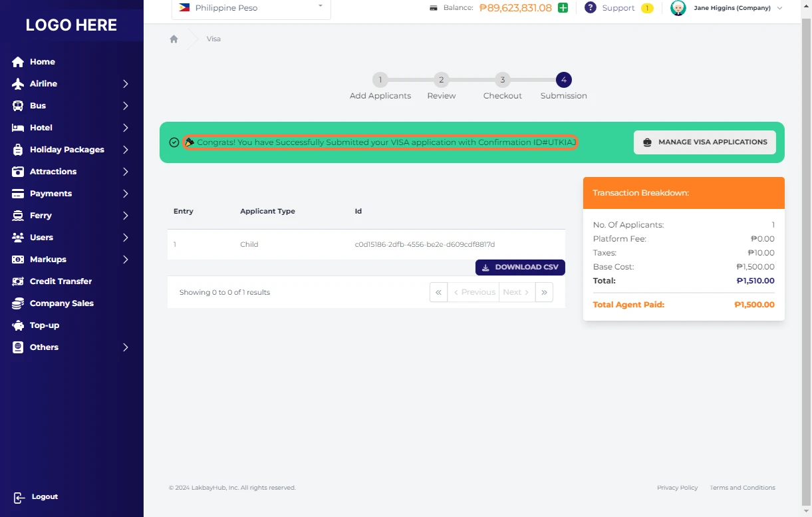The width and height of the screenshot is (812, 517).
Task: Click the Top-up piggy bank icon
Action: (18, 325)
